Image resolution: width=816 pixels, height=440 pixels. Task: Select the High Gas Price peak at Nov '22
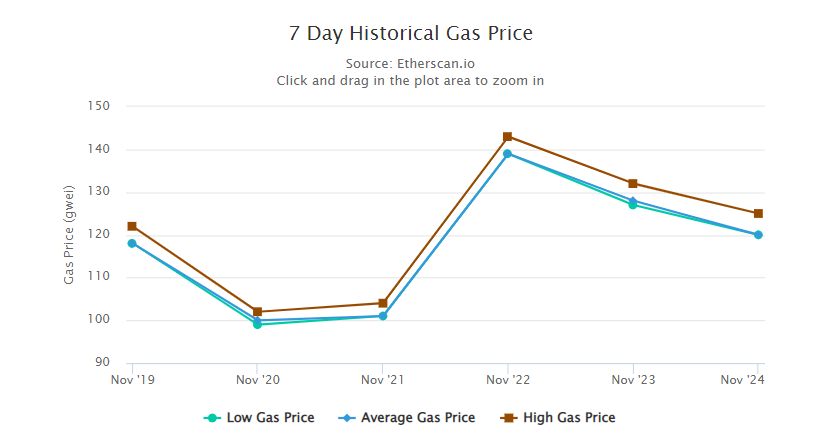508,136
